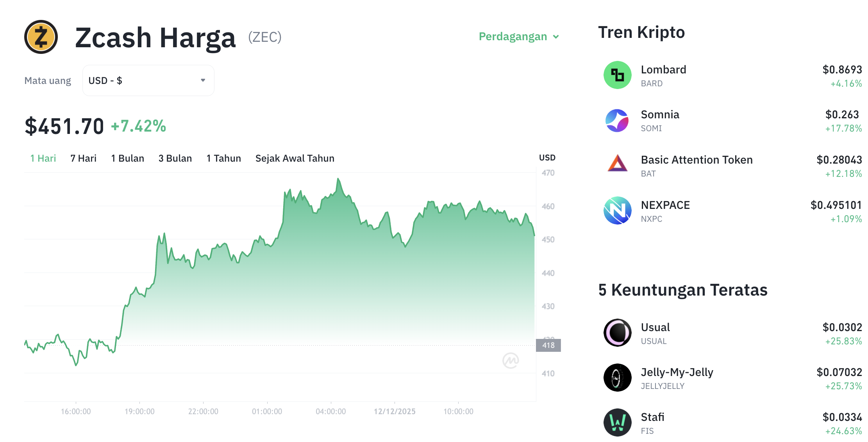Click the Somnia token icon
868x442 pixels.
click(x=617, y=121)
